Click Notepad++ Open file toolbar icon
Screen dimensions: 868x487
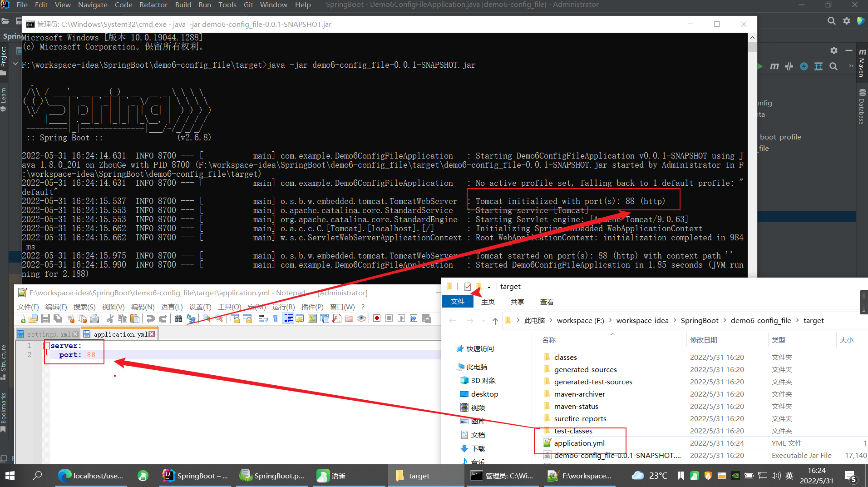point(33,318)
